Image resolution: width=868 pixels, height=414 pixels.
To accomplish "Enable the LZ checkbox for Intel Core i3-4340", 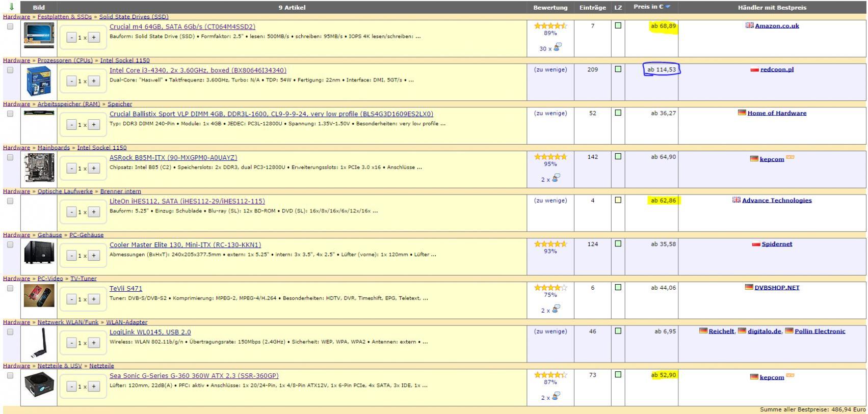I will tap(618, 69).
